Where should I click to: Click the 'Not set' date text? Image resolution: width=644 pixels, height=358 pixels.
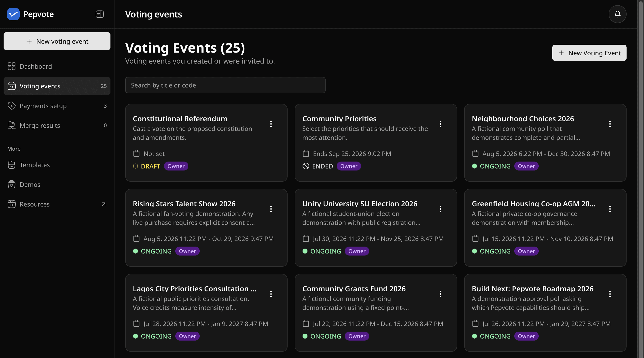(154, 154)
